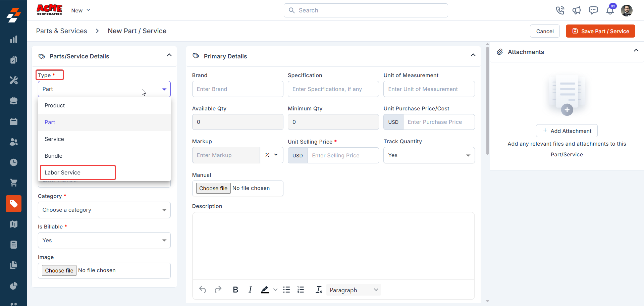Click Choose file under Manual
This screenshot has width=644, height=306.
(x=213, y=188)
